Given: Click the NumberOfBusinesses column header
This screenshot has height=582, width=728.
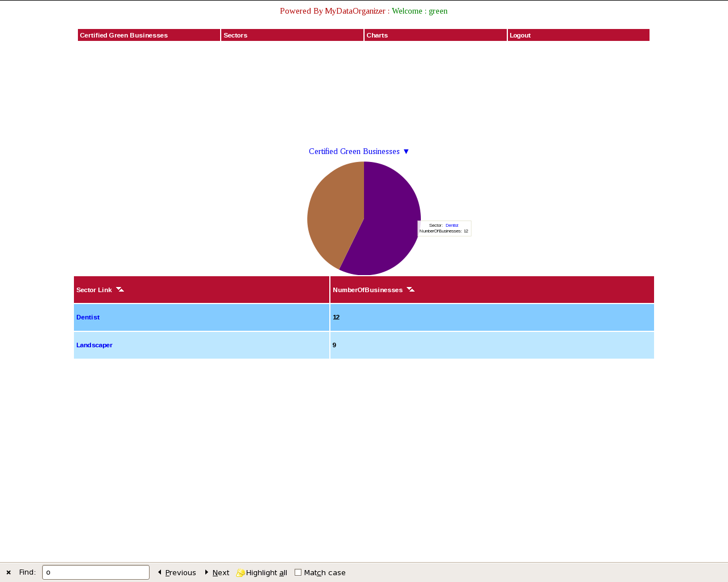Looking at the screenshot, I should pos(367,290).
